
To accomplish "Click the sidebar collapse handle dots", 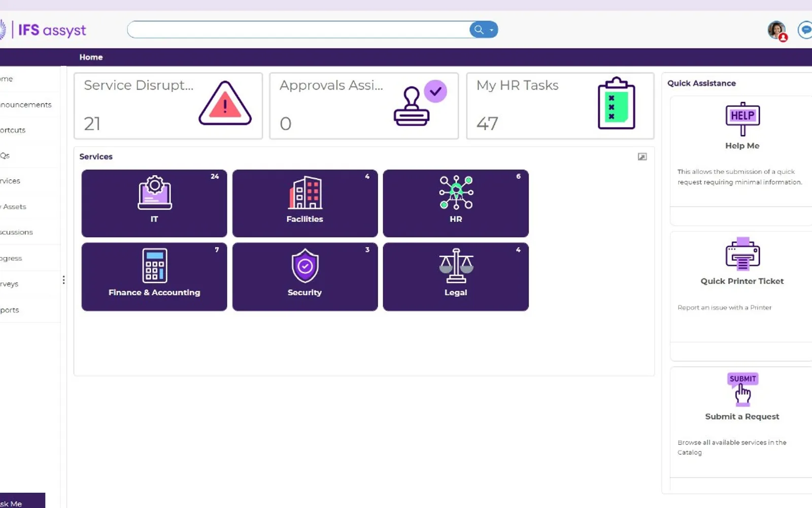I will click(x=63, y=280).
